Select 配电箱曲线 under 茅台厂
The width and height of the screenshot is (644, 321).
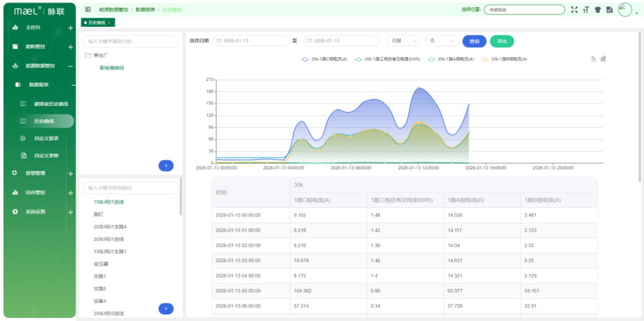[112, 68]
